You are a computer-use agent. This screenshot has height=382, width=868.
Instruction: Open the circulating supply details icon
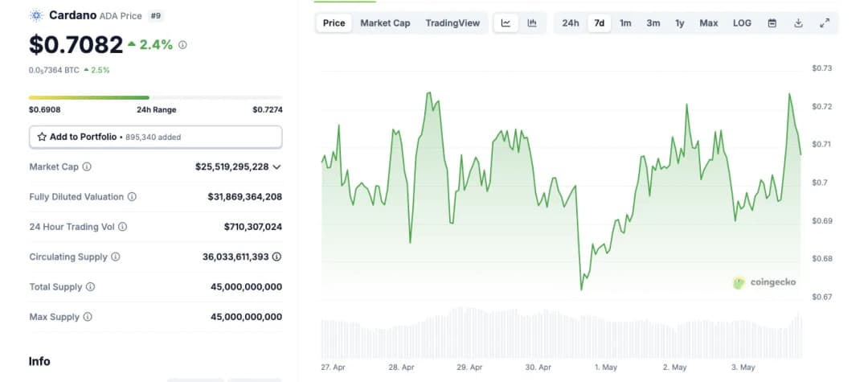click(277, 257)
